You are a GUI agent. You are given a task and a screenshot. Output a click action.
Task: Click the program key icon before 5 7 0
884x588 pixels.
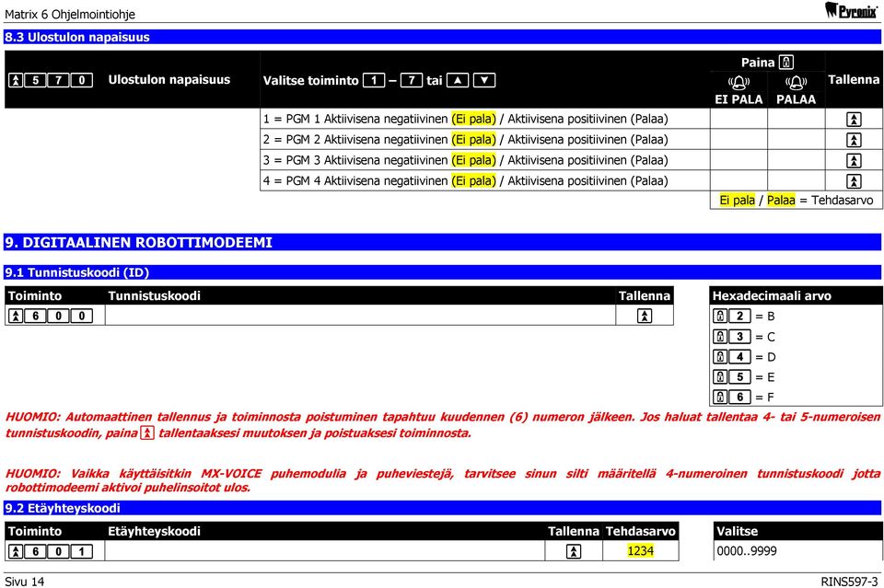coord(16,80)
